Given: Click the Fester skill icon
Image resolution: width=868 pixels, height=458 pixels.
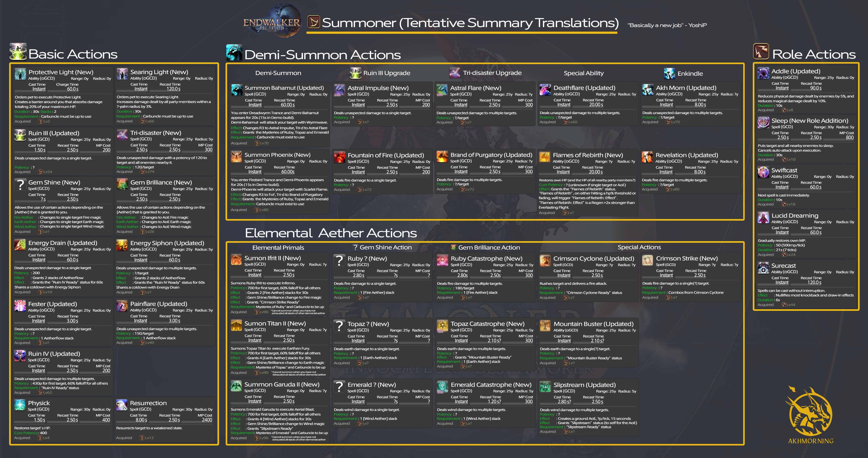Looking at the screenshot, I should pos(20,306).
